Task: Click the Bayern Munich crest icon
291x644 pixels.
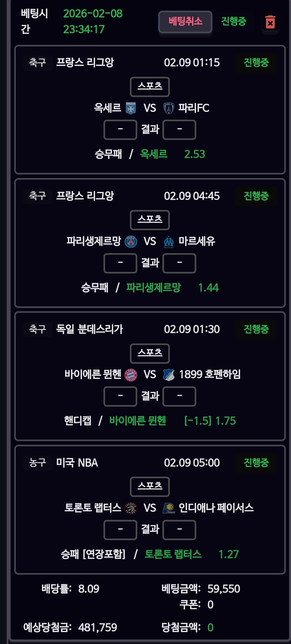Action: click(131, 375)
